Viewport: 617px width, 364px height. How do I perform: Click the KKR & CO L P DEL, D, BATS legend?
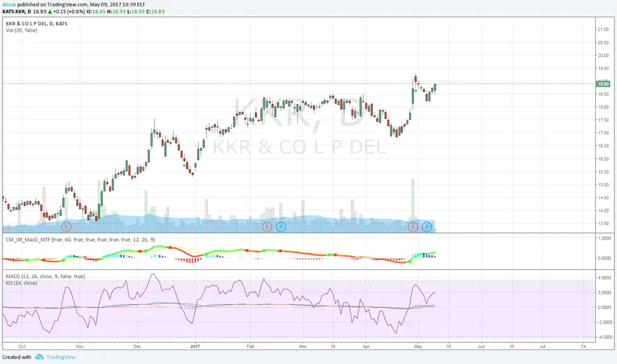[x=36, y=24]
